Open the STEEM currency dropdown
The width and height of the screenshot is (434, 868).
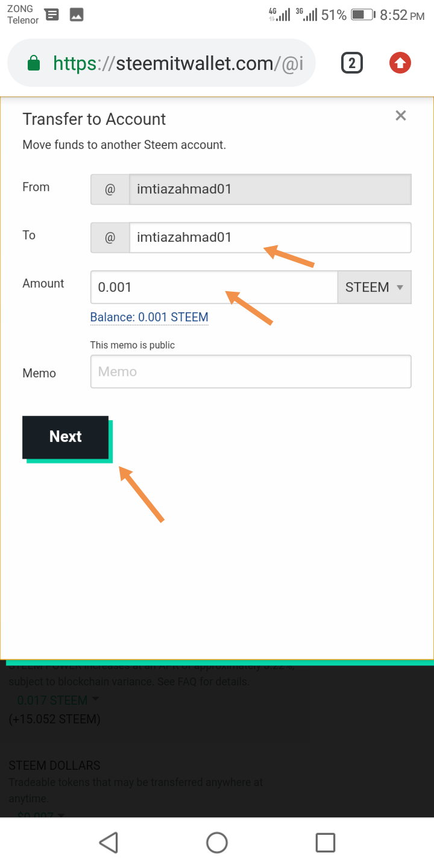click(x=374, y=287)
